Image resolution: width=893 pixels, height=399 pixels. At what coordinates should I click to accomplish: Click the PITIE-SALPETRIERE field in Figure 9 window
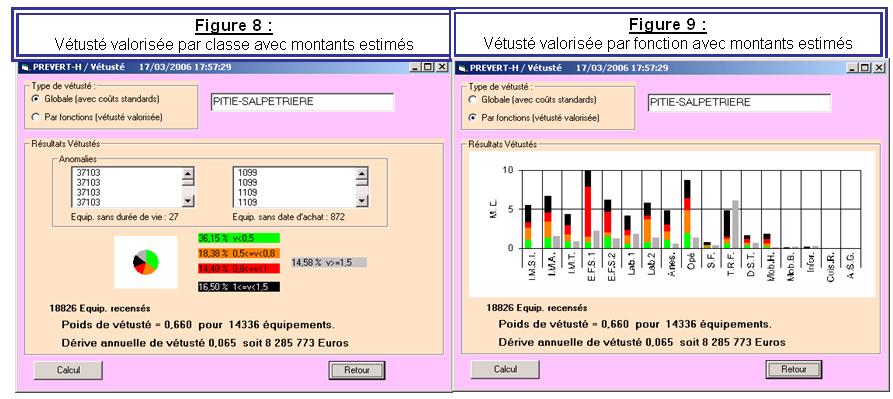click(x=739, y=102)
